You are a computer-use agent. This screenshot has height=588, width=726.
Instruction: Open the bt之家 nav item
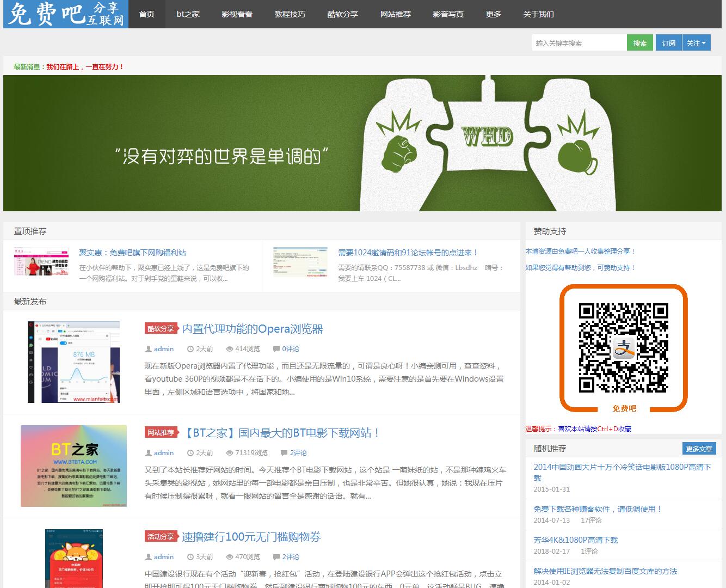[x=188, y=14]
